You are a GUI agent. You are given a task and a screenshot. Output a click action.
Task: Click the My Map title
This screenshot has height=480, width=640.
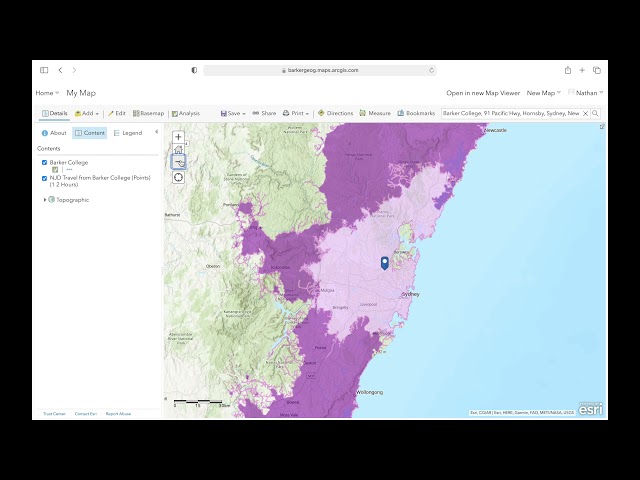81,93
